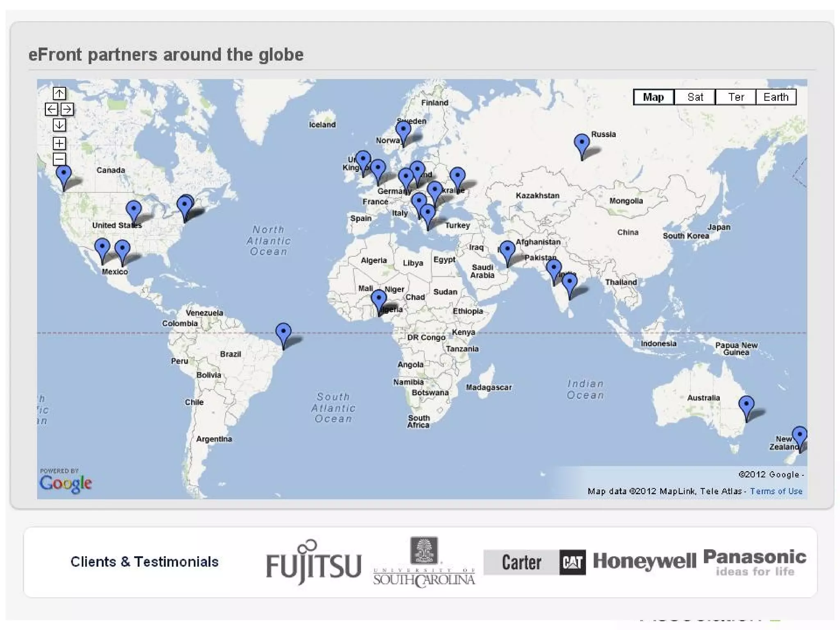Click the Panasonic client logo
Image resolution: width=840 pixels, height=630 pixels.
pos(755,562)
